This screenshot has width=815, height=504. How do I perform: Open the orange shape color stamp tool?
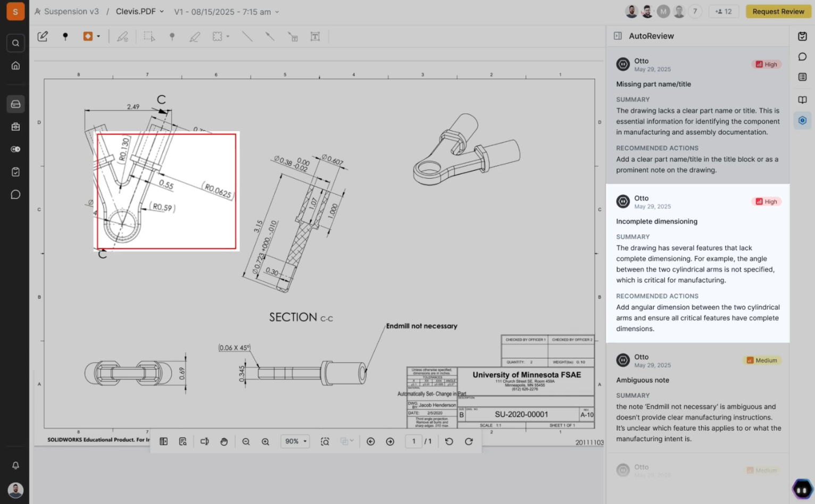[x=92, y=36]
